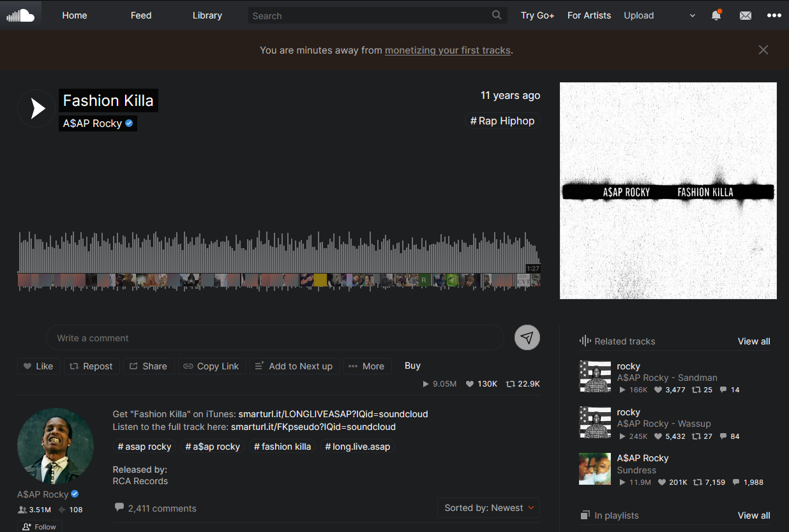Image resolution: width=789 pixels, height=532 pixels.
Task: Follow the monetizing your first tracks link
Action: 447,50
